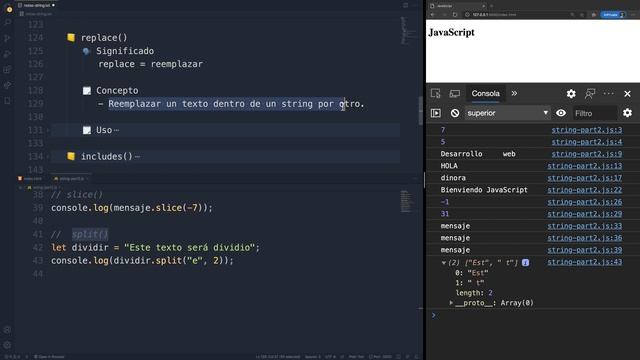
Task: Click the code line console.log(dividir.split("e", 2))
Action: [142, 260]
